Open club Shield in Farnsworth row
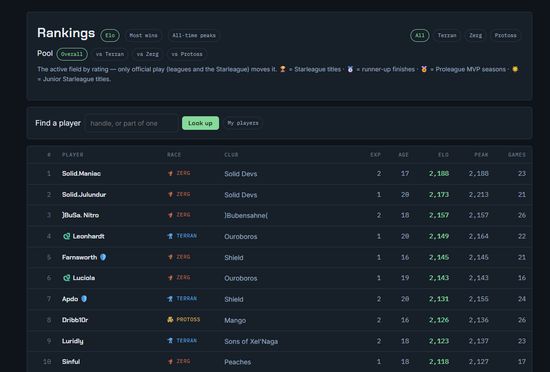Image resolution: width=550 pixels, height=372 pixels. 234,258
